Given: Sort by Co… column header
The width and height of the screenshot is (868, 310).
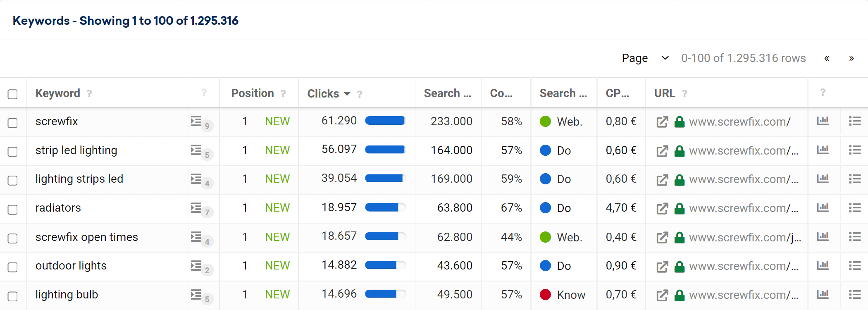Looking at the screenshot, I should click(x=501, y=93).
